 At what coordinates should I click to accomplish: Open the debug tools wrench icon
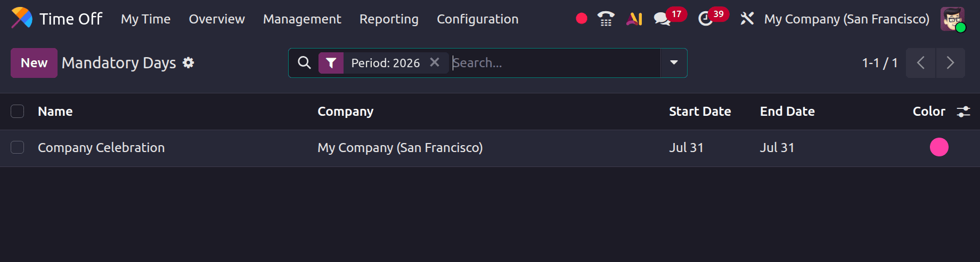click(x=747, y=19)
